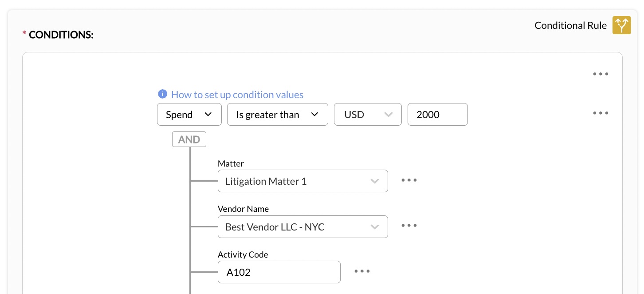
Task: Expand the Spend condition type dropdown
Action: [189, 115]
